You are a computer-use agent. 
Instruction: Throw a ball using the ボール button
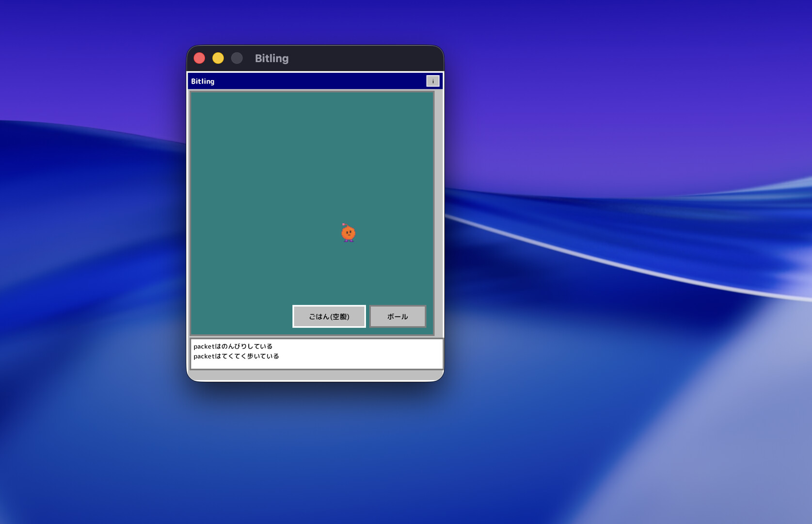click(398, 316)
